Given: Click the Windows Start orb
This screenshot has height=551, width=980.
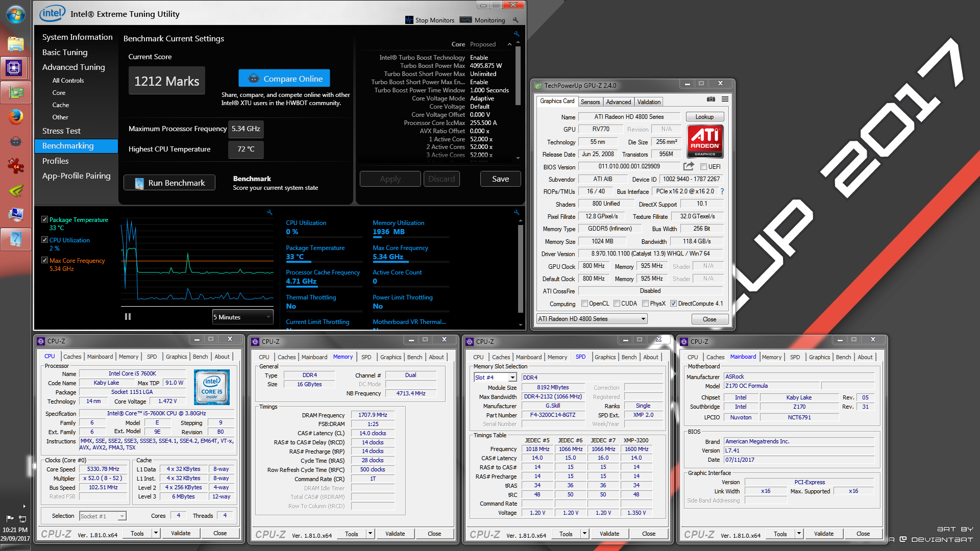Looking at the screenshot, I should tap(15, 15).
